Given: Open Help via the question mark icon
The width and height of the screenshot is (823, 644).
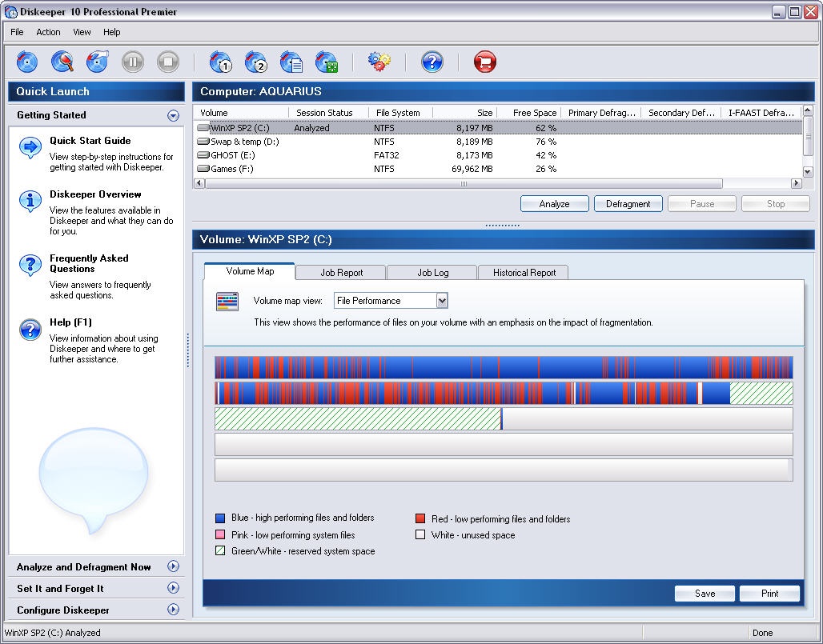Looking at the screenshot, I should click(x=431, y=62).
